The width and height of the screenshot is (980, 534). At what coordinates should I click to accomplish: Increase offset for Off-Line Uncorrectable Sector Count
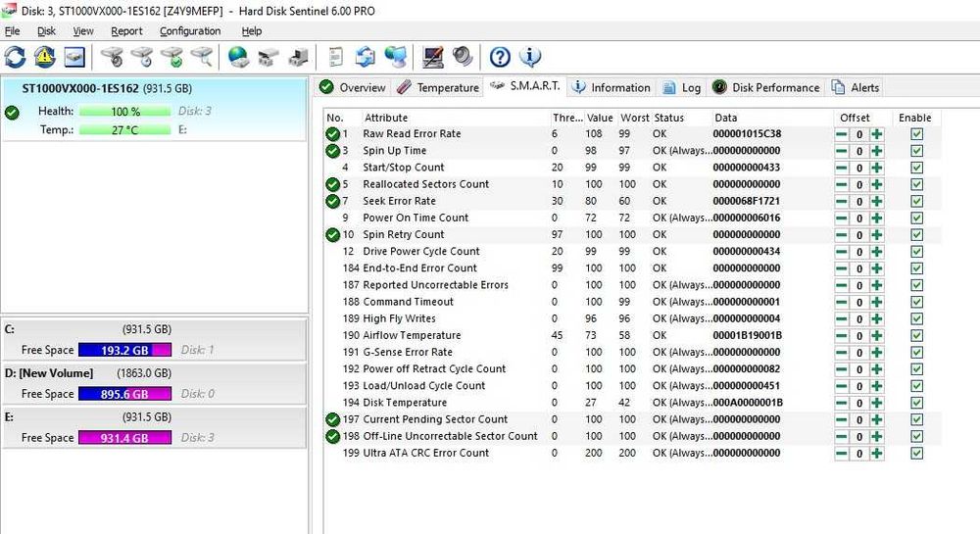877,437
